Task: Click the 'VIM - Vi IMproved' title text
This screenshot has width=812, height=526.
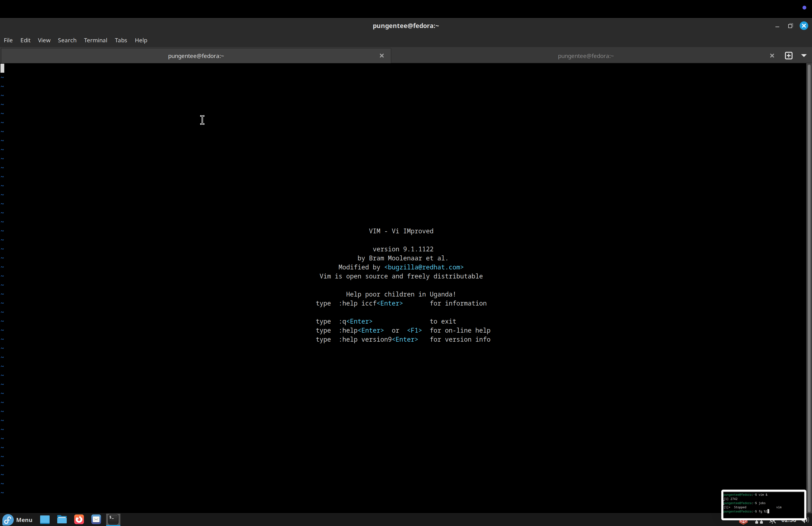Action: point(401,231)
